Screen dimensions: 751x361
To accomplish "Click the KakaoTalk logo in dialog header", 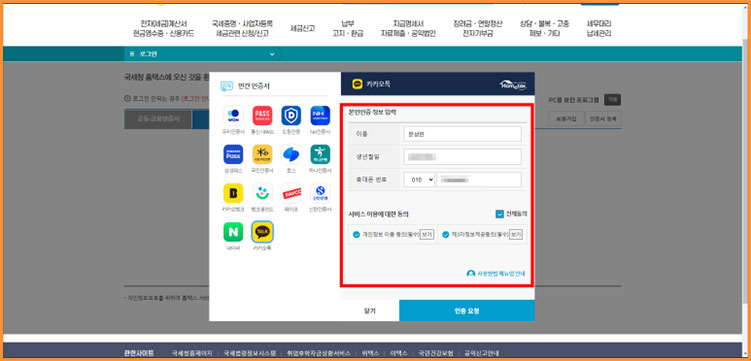I will tap(357, 84).
